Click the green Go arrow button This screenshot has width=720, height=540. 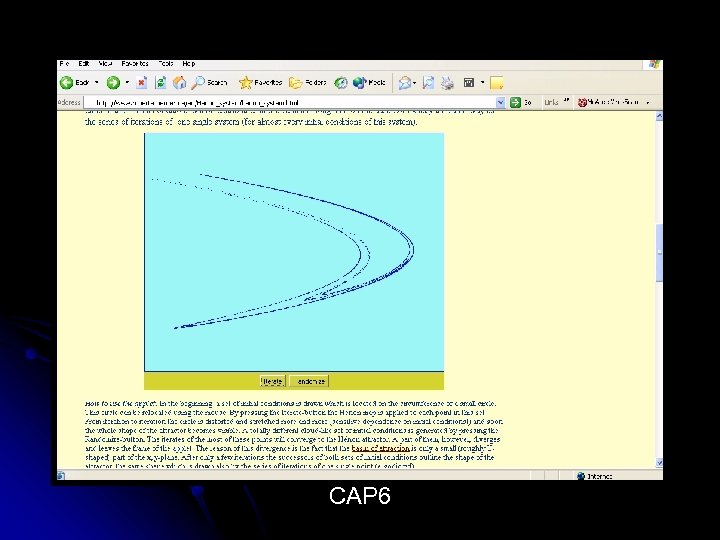516,102
